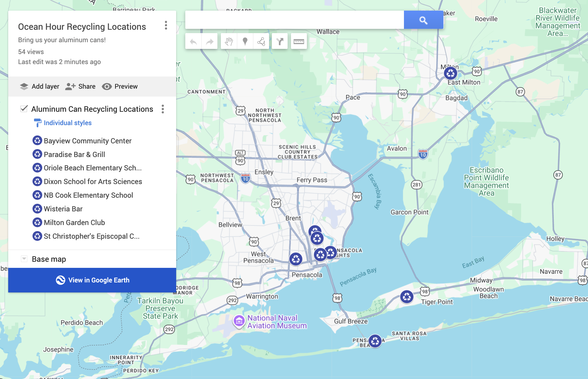Open View in Google Earth
Image resolution: width=588 pixels, height=379 pixels.
(x=92, y=280)
